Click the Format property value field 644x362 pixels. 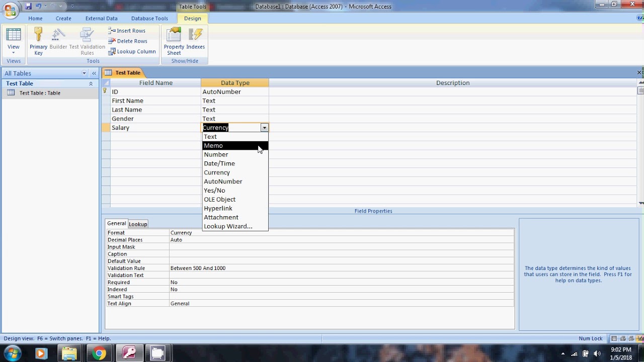342,233
